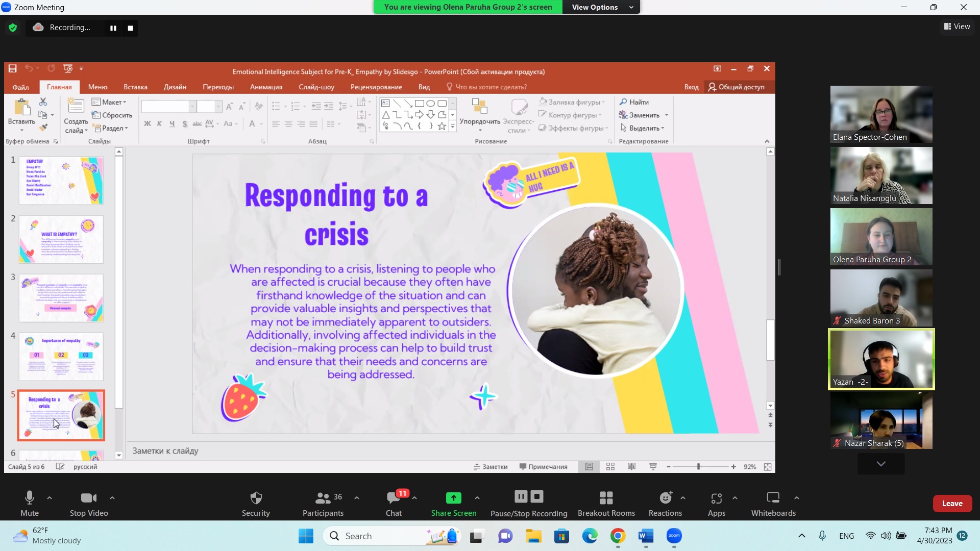The image size is (980, 551).
Task: Open the Zoom encryption shield icon
Action: pos(13,28)
